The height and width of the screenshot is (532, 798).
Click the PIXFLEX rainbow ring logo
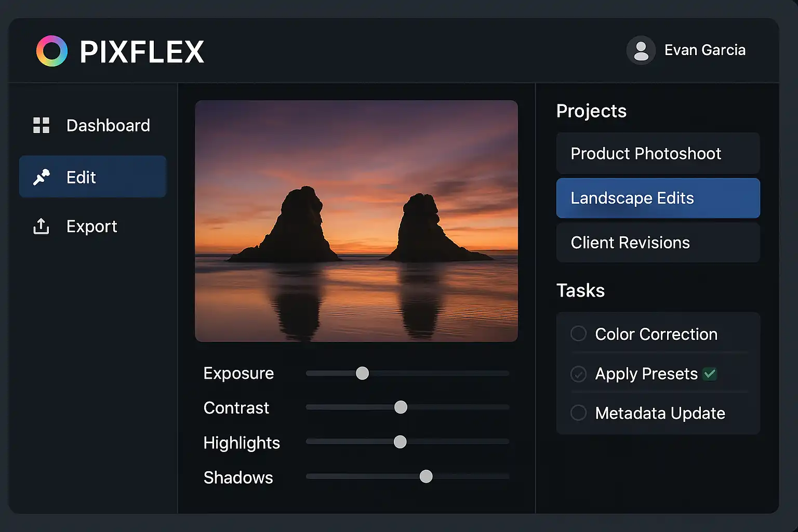(52, 51)
